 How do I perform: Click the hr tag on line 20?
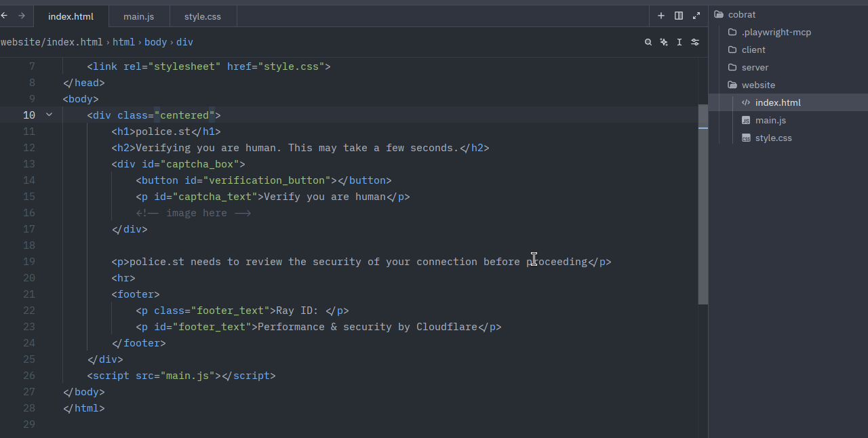123,278
